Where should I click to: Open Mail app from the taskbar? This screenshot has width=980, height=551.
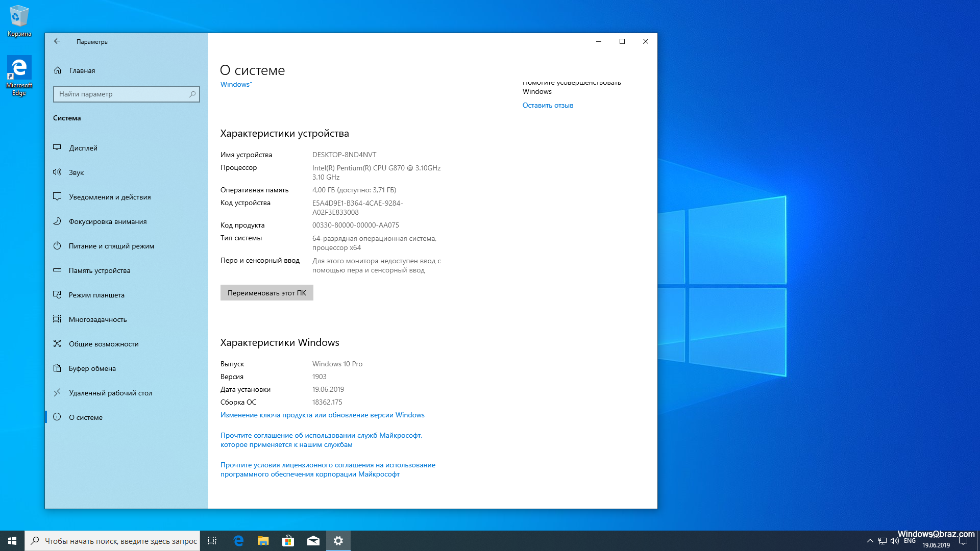(x=313, y=541)
